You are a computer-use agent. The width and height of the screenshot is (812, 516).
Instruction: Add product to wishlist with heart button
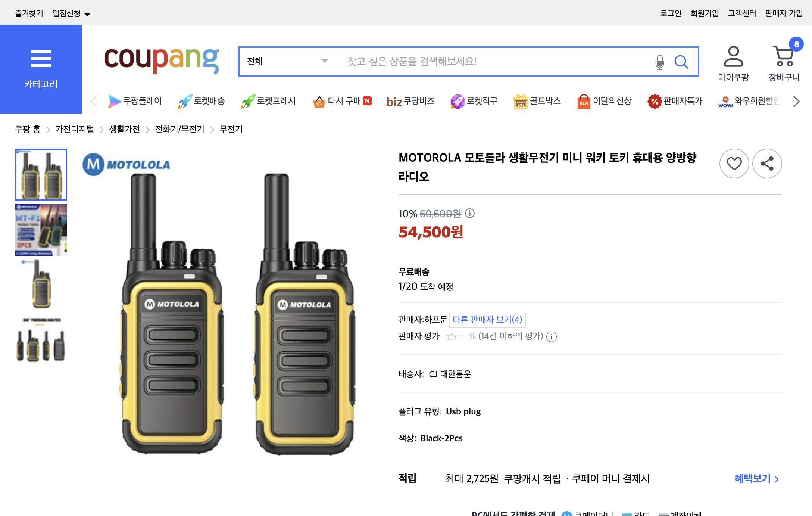click(734, 163)
